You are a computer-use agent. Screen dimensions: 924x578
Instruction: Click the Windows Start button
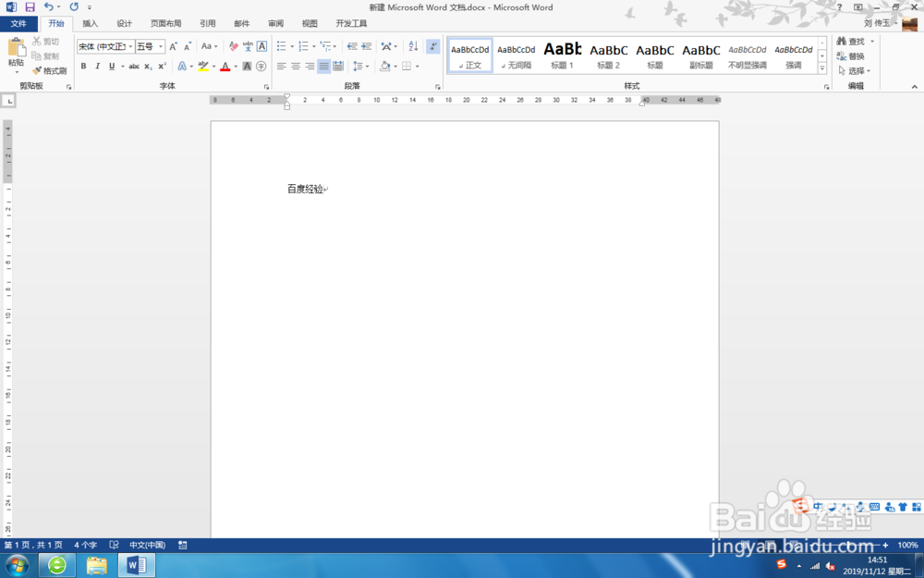(17, 566)
